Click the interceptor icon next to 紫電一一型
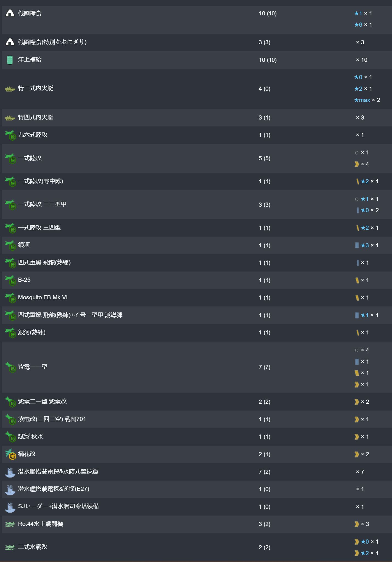392x562 pixels. click(11, 367)
